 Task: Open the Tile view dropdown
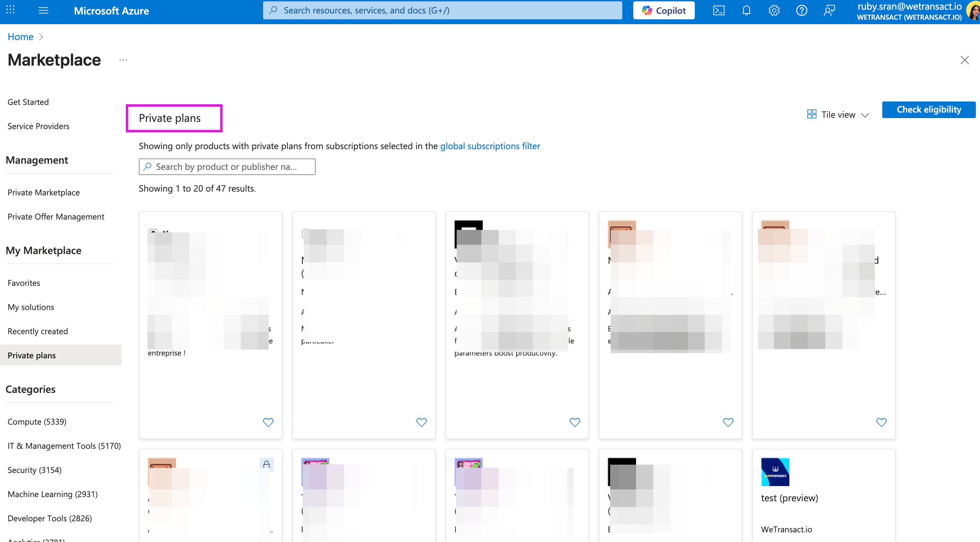(838, 115)
